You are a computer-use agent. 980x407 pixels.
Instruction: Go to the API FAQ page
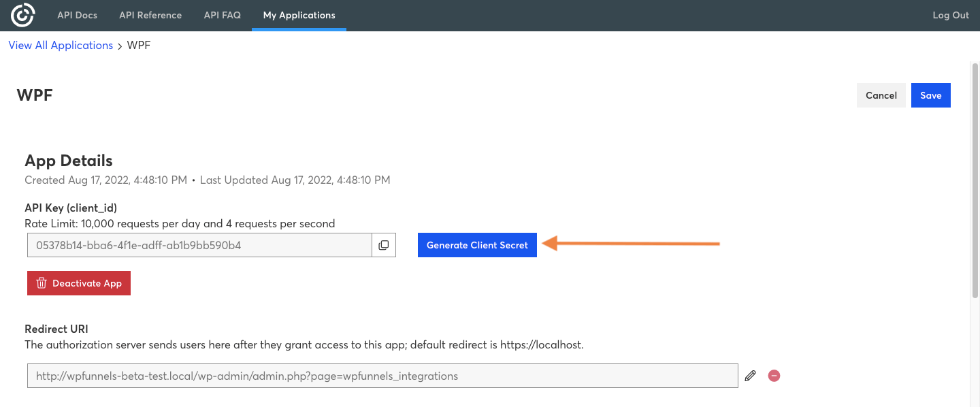pos(223,15)
